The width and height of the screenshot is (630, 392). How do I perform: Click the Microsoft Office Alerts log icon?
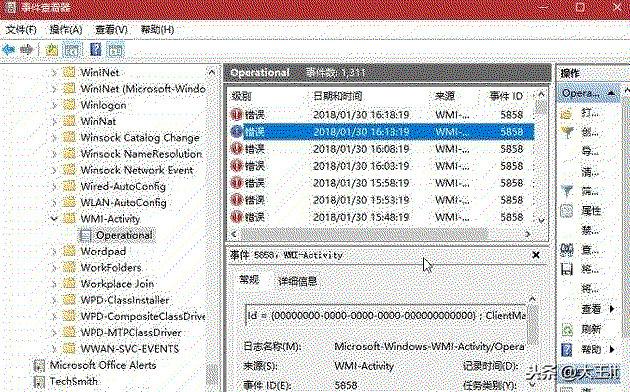(x=39, y=365)
